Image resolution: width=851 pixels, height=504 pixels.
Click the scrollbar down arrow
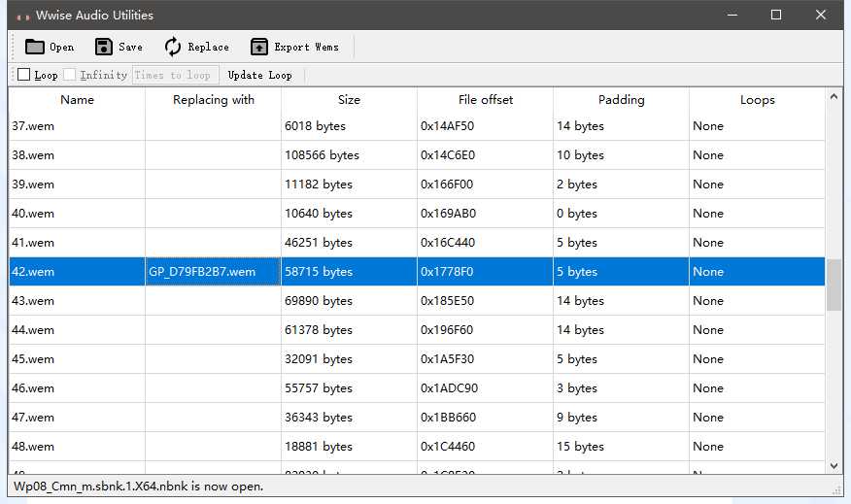pos(834,466)
